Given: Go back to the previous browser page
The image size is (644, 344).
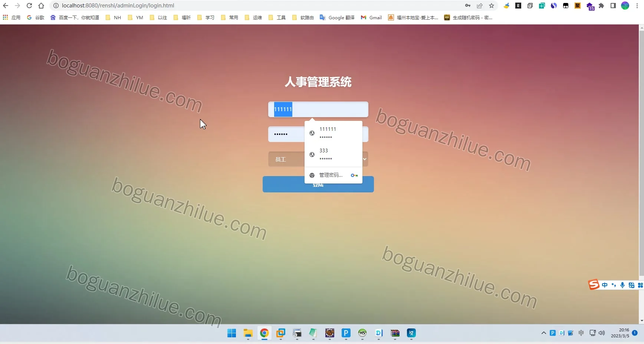Looking at the screenshot, I should (6, 6).
